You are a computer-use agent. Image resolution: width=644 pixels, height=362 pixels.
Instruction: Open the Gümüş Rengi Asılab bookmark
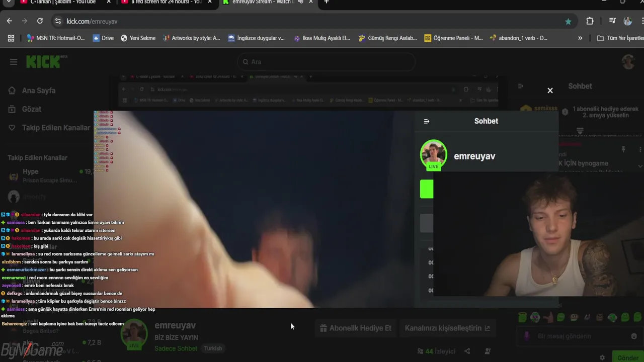(x=387, y=38)
